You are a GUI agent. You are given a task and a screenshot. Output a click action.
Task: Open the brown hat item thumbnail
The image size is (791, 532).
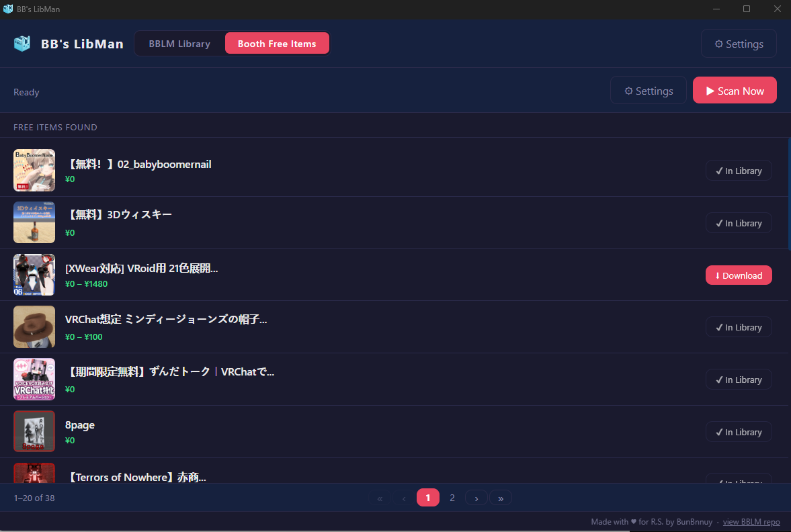point(34,326)
